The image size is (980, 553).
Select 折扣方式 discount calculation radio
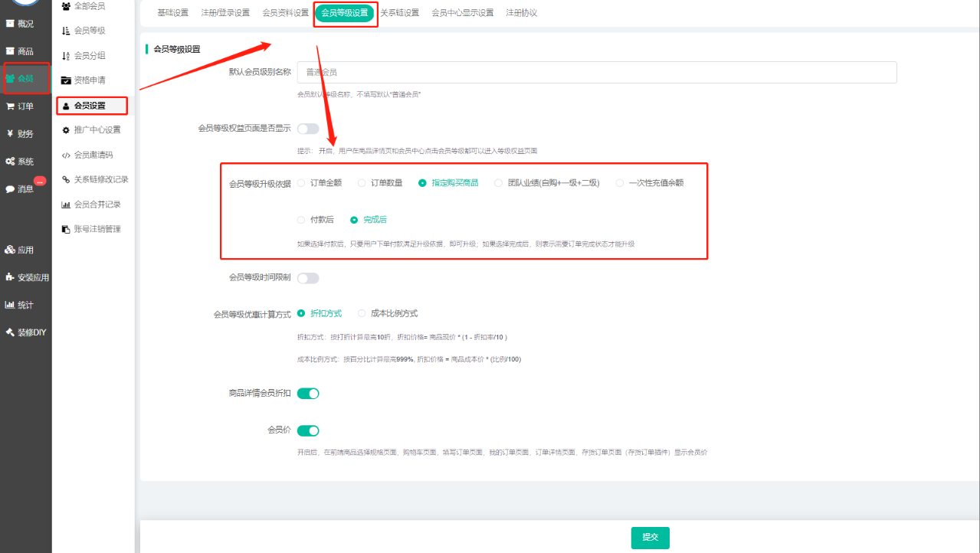click(x=301, y=313)
